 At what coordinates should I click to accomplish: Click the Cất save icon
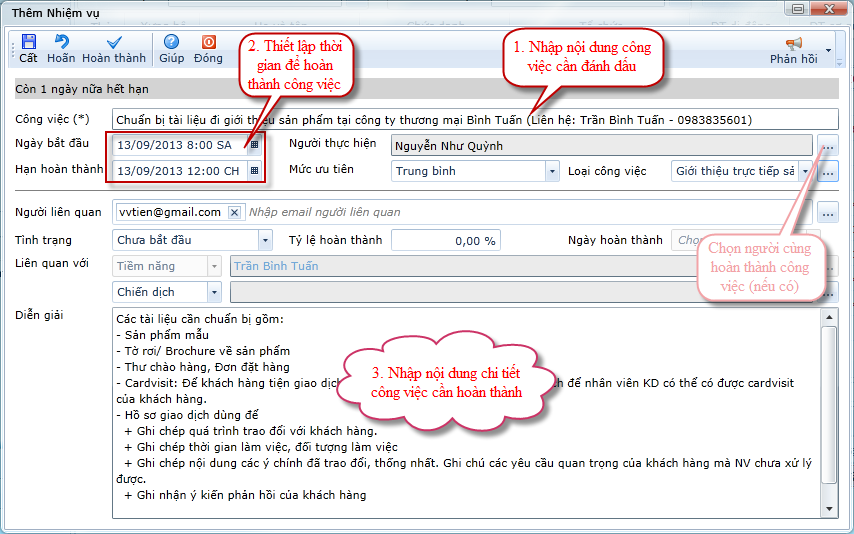[28, 42]
